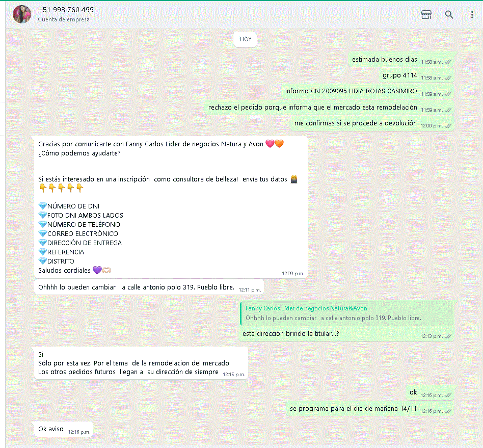The image size is (483, 448).
Task: Select the 'Sólo por esta vez' reply bubble
Action: pyautogui.click(x=141, y=363)
